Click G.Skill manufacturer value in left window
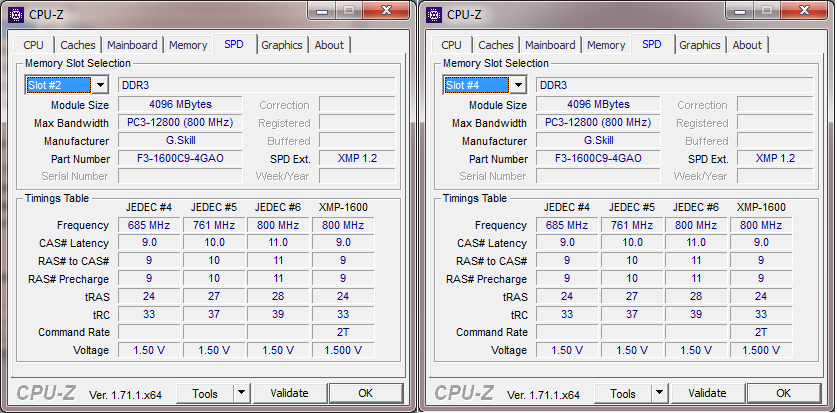This screenshot has width=837, height=413. [x=180, y=141]
